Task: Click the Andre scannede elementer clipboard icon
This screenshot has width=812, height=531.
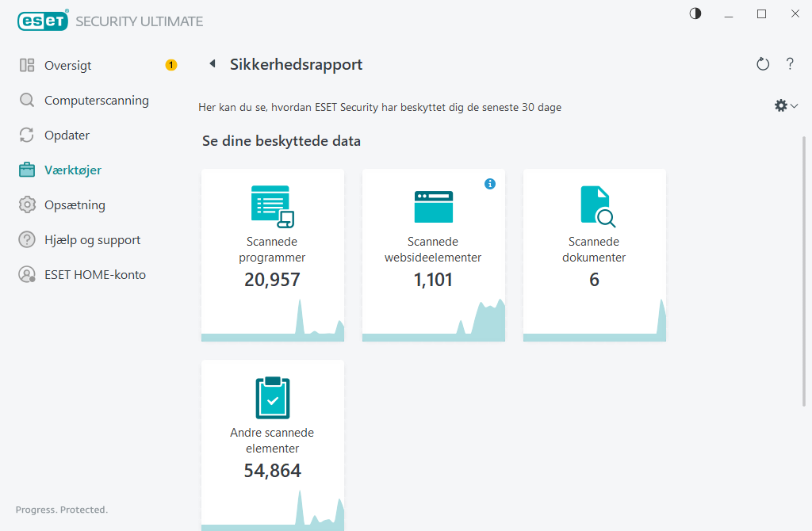Action: pos(273,398)
